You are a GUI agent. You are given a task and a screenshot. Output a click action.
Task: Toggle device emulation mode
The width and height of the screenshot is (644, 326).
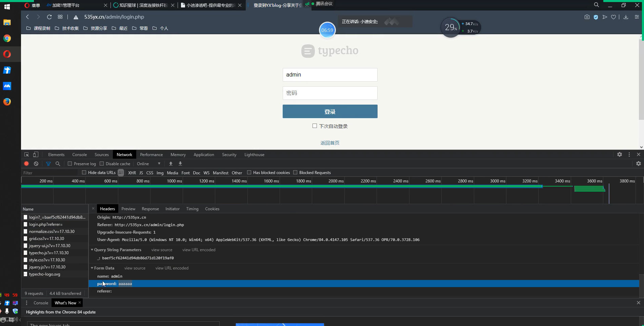(36, 154)
